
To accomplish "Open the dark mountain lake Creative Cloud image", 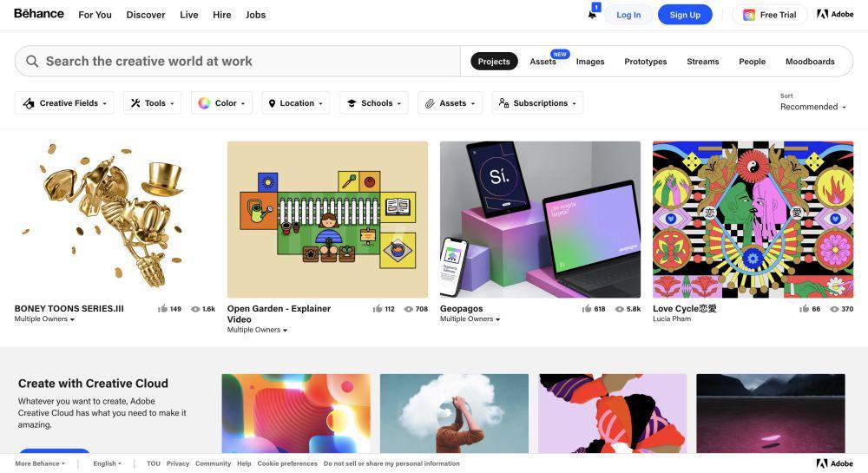I will [771, 414].
